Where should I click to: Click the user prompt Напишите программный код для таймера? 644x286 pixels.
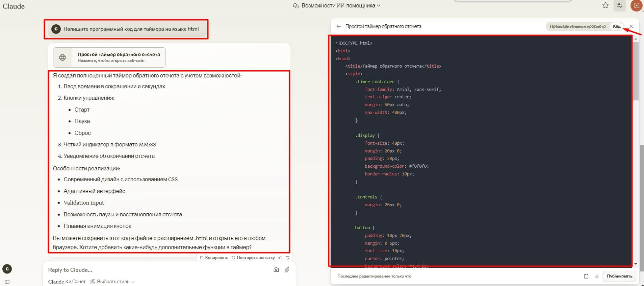131,29
